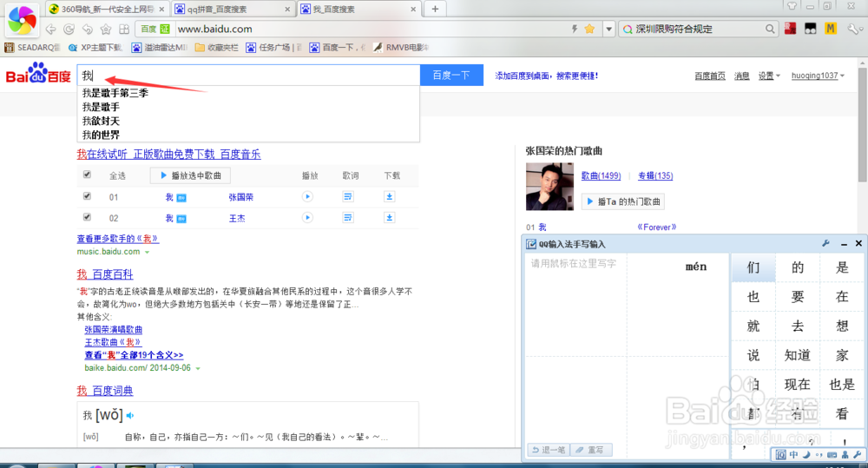Image resolution: width=868 pixels, height=468 pixels.
Task: Click the undo-close-tab arrow icon
Action: 88,29
